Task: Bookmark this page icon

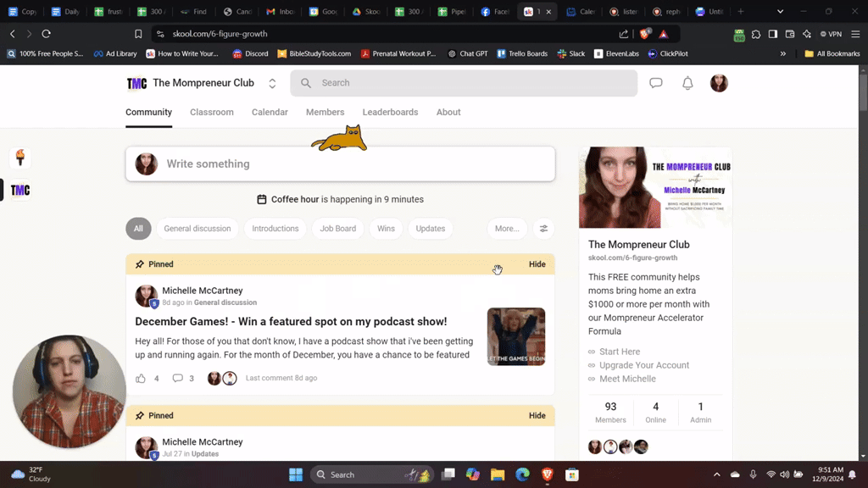Action: [x=138, y=34]
